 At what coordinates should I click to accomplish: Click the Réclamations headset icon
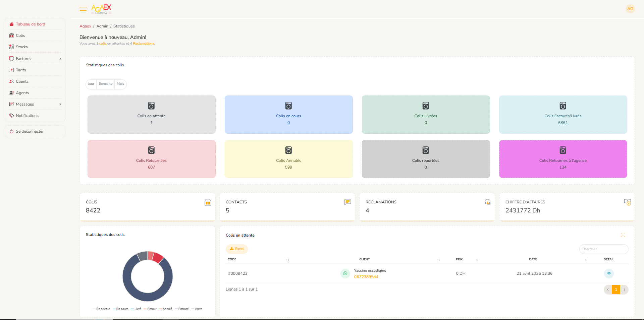(x=487, y=202)
